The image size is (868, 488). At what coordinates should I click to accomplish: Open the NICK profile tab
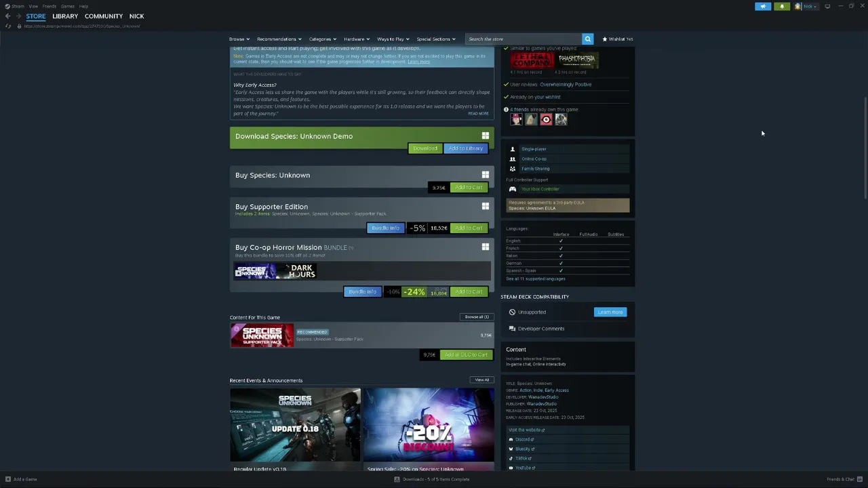136,16
